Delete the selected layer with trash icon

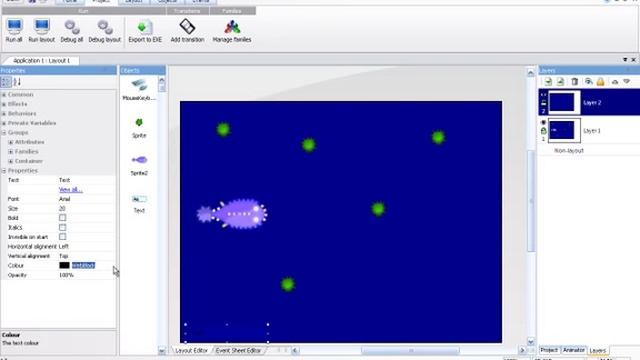tap(575, 82)
